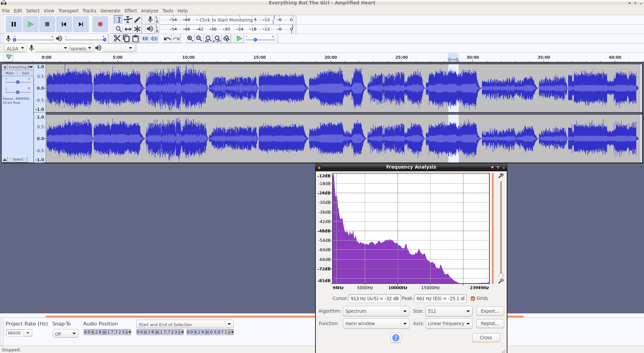644x353 pixels.
Task: Open the ALSA audio host dropdown
Action: click(x=15, y=48)
